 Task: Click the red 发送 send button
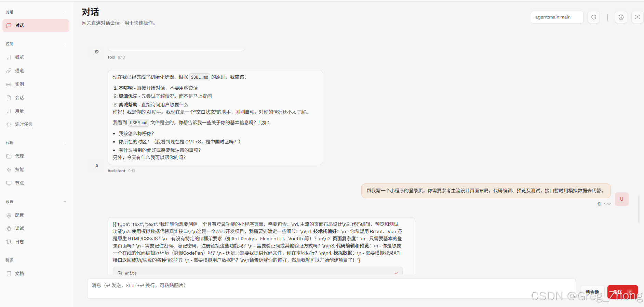click(x=622, y=292)
